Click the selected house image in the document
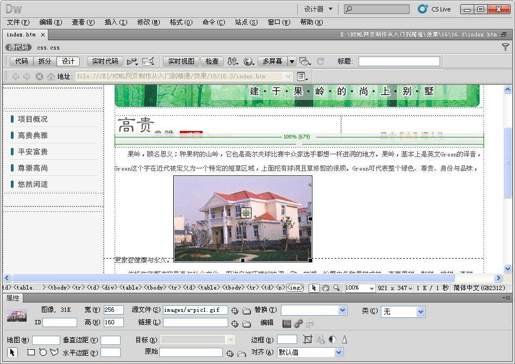The image size is (515, 364). (243, 219)
